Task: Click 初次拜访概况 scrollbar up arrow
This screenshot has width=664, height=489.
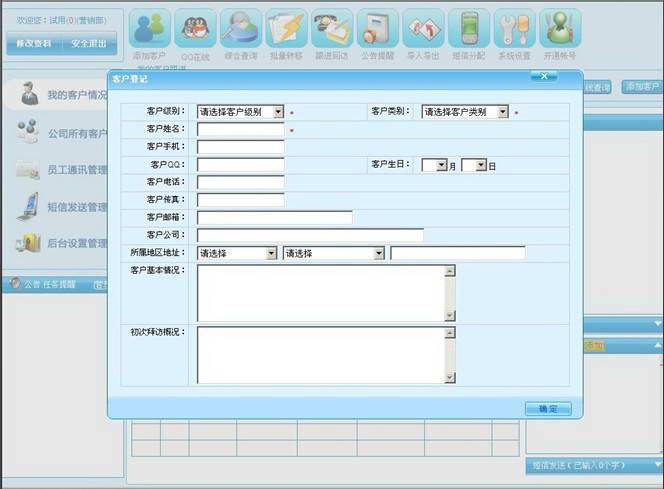Action: (x=450, y=333)
